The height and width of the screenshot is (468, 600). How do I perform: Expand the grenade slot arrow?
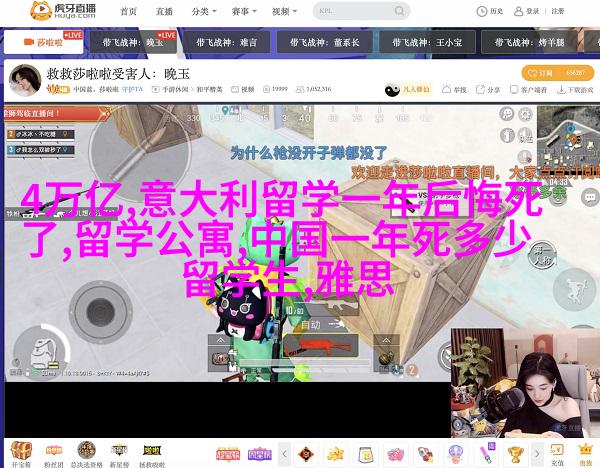[x=386, y=340]
